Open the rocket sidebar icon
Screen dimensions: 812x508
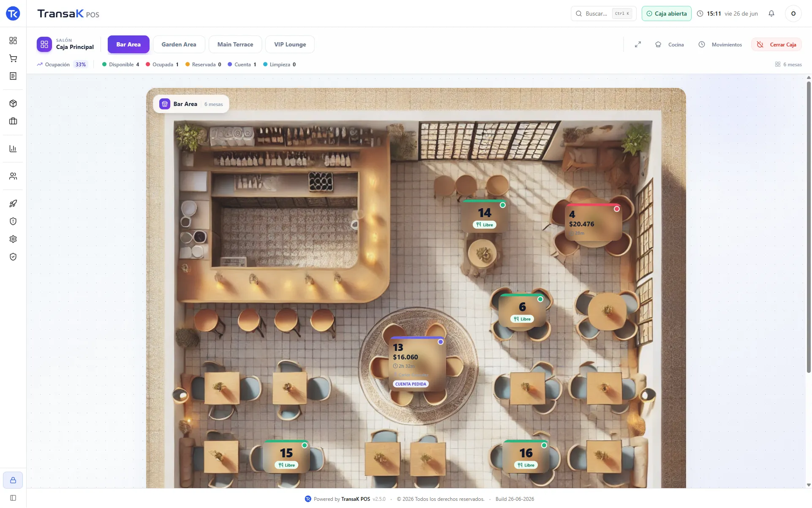pyautogui.click(x=13, y=204)
